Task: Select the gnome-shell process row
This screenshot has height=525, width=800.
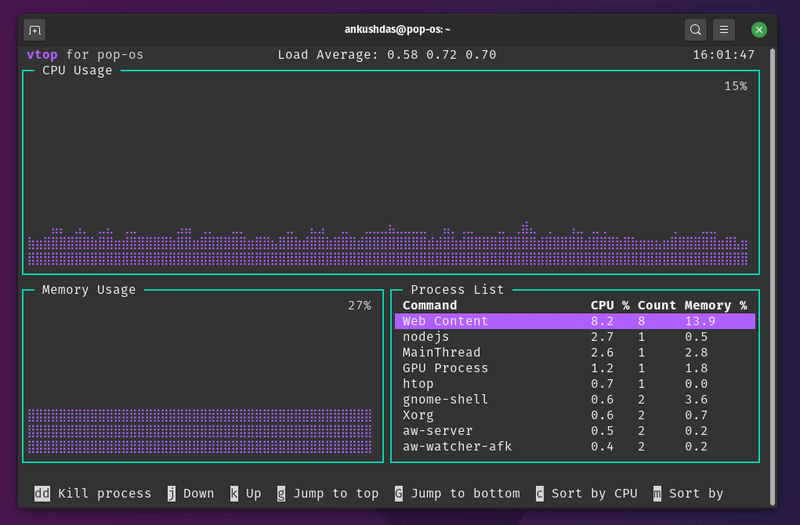Action: coord(575,399)
